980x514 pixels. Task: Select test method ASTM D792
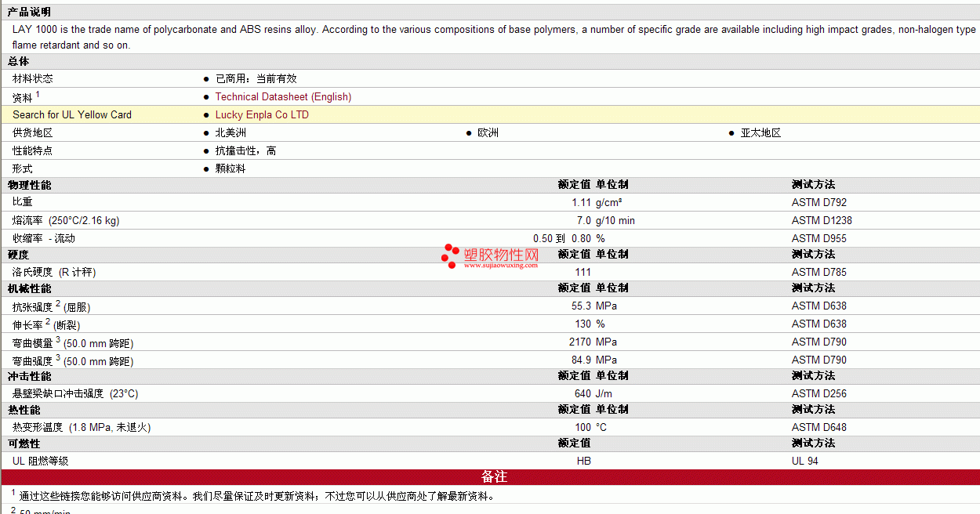tap(819, 203)
